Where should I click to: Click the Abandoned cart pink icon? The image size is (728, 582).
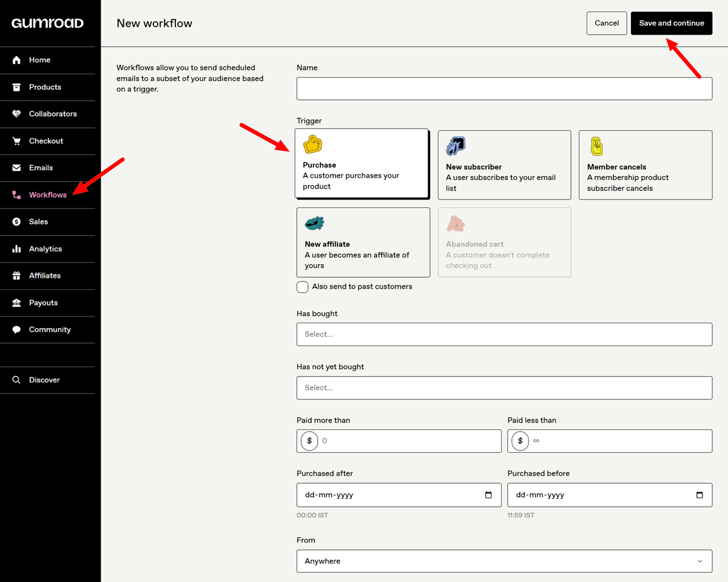(x=456, y=224)
